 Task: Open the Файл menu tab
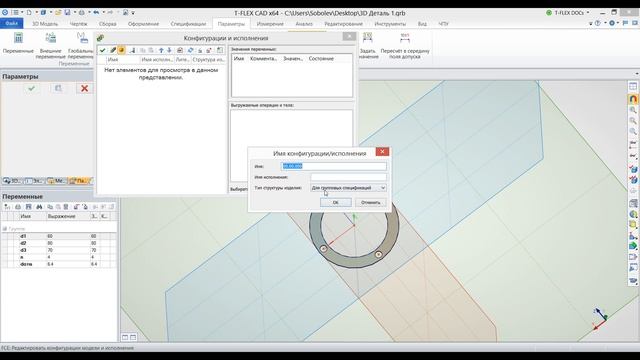(x=11, y=24)
